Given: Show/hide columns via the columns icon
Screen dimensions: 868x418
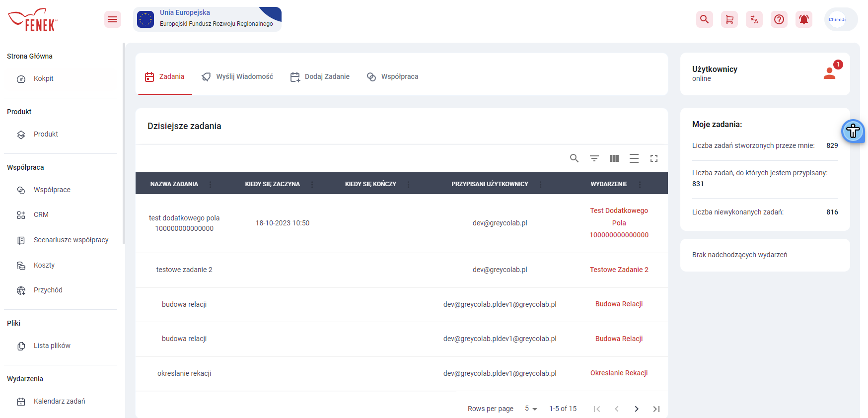Looking at the screenshot, I should pos(614,158).
